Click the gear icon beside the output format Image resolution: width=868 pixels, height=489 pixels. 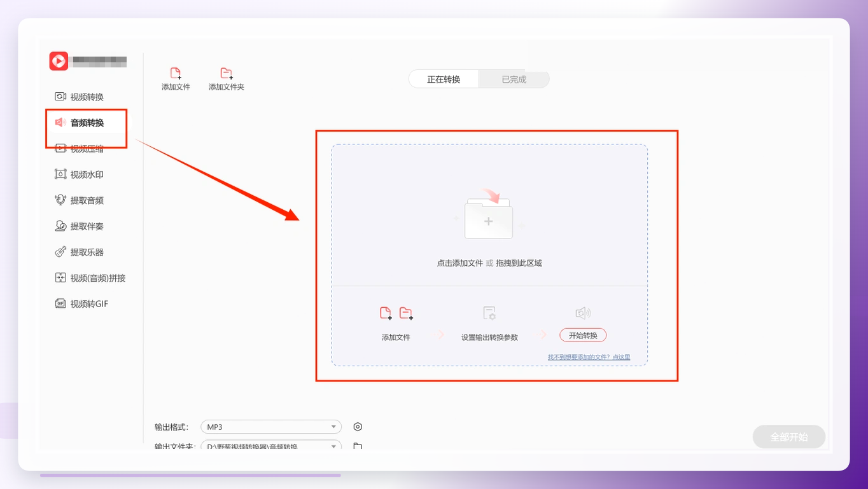click(x=358, y=427)
